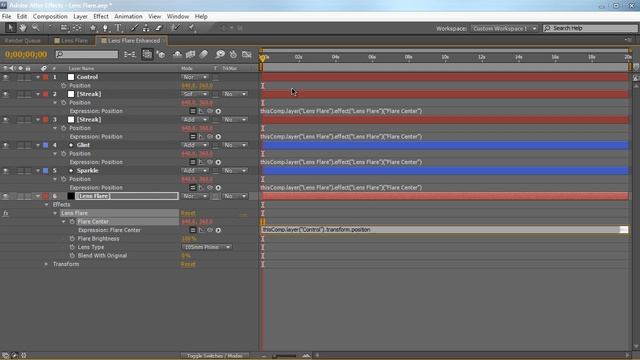Screen dimensions: 640x360
Task: Click the Live Update icon in timeline
Action: 147,54
